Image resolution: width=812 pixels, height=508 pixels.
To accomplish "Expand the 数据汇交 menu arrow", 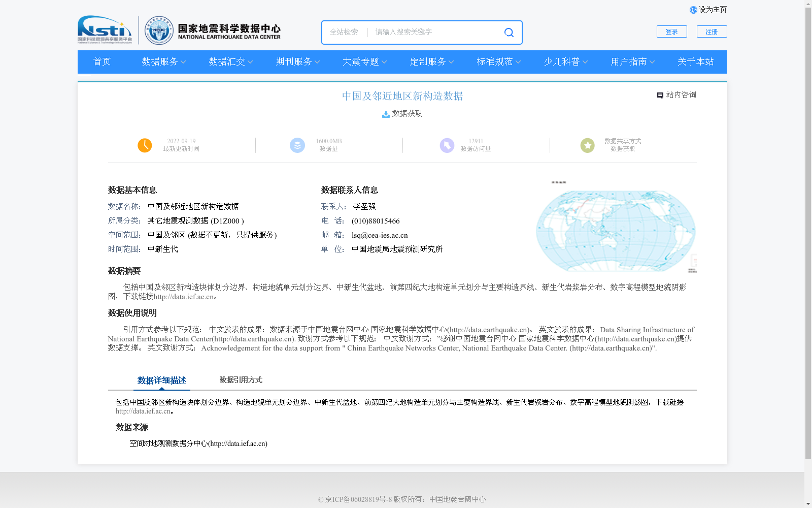I will click(250, 62).
